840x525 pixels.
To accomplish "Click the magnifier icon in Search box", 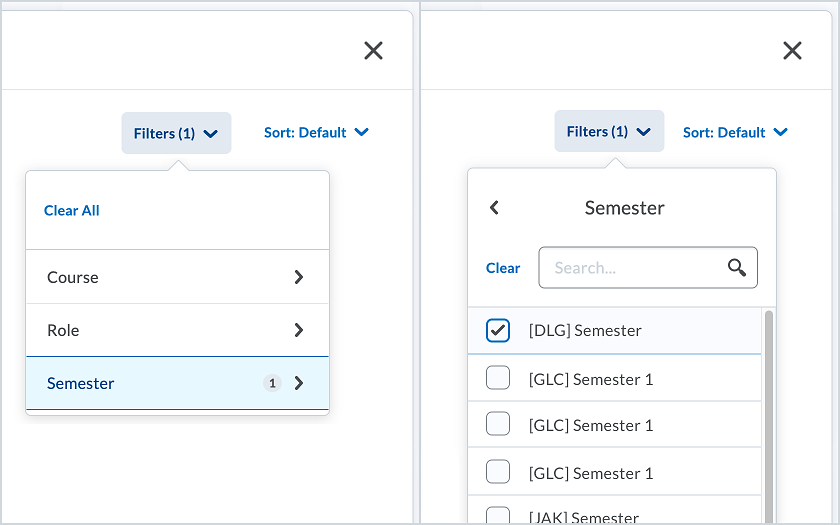I will (737, 267).
